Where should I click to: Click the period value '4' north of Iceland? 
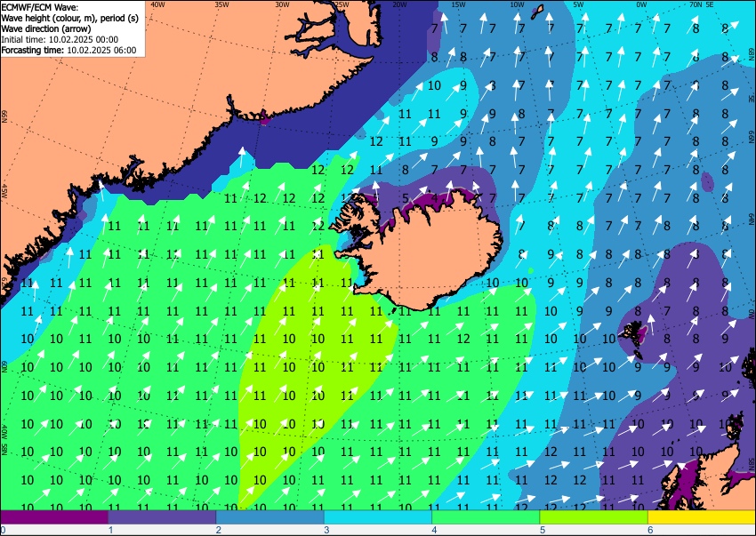click(434, 198)
